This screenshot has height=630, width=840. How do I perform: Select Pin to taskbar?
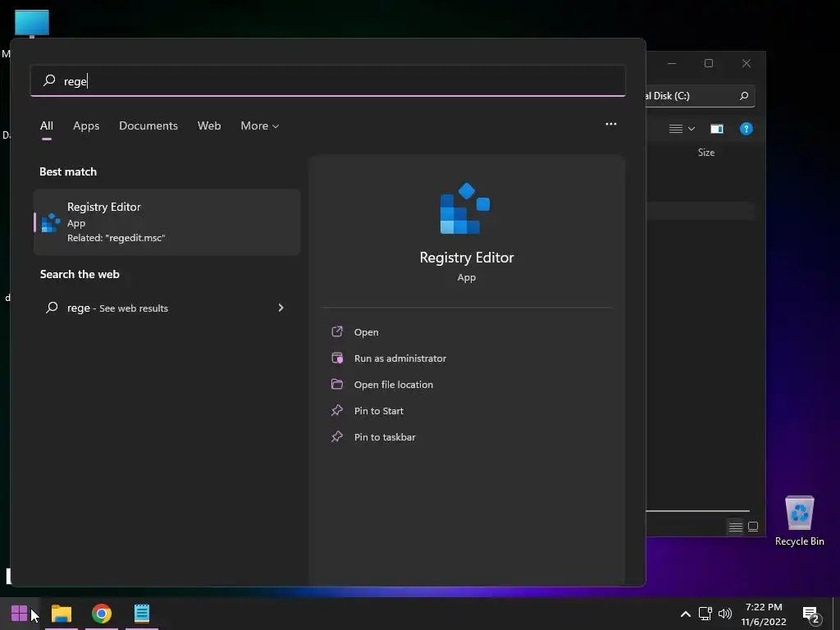click(x=385, y=437)
